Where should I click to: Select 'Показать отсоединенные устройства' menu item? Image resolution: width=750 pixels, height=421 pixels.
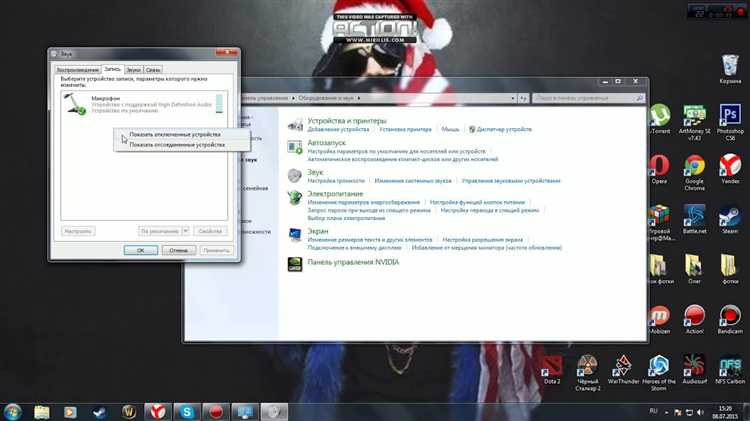pyautogui.click(x=176, y=144)
